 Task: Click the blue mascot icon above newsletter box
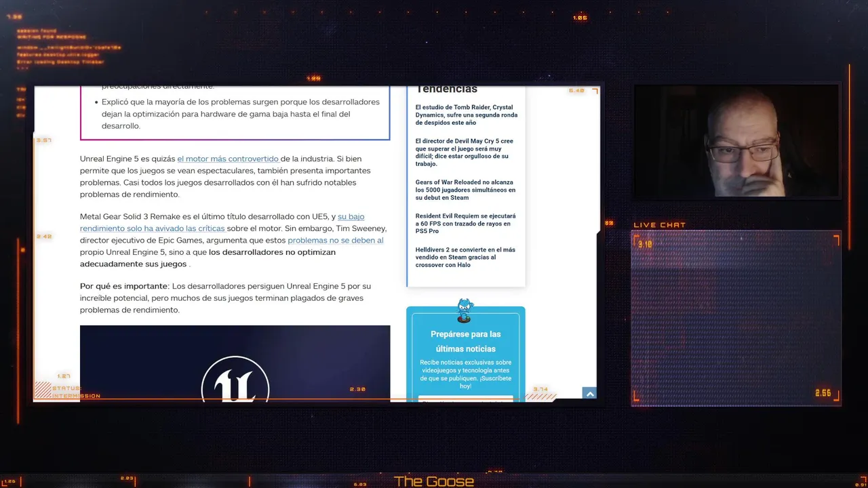coord(465,310)
